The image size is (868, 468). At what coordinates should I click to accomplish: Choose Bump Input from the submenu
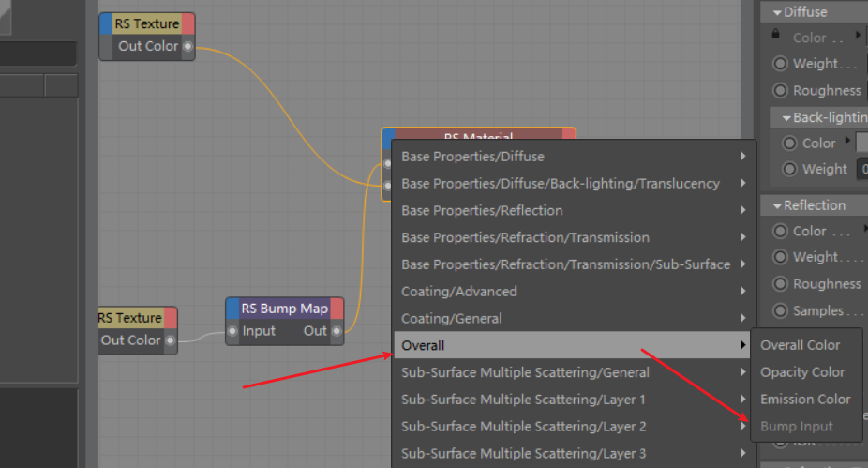(x=806, y=427)
